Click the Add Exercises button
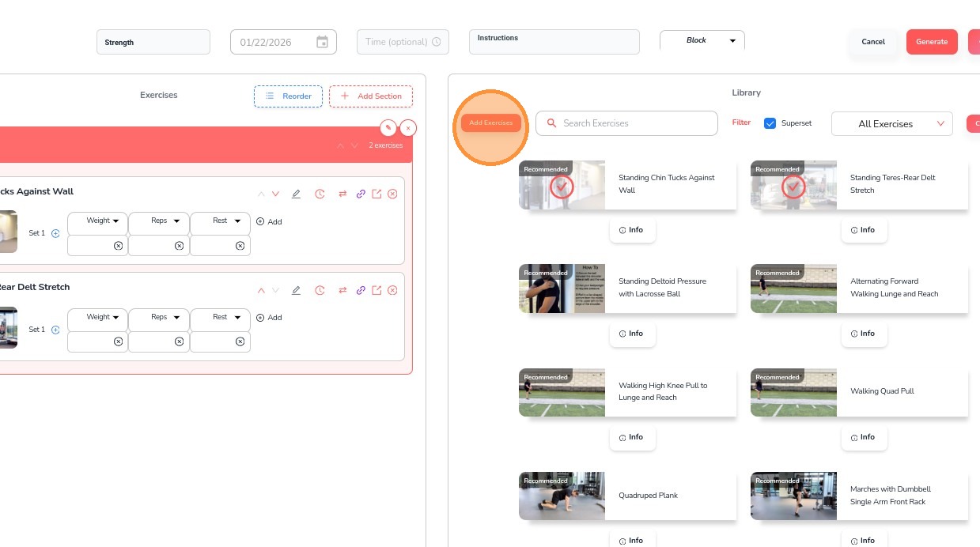The width and height of the screenshot is (980, 547). click(x=491, y=123)
